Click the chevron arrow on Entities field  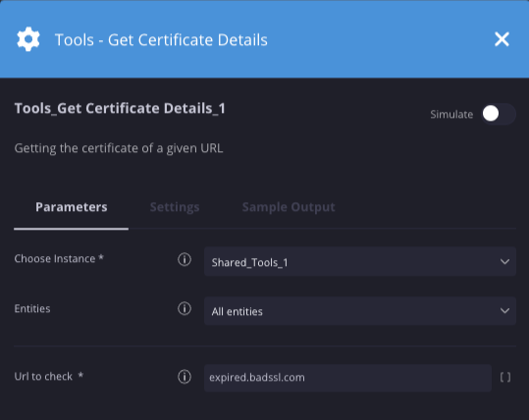pos(504,311)
